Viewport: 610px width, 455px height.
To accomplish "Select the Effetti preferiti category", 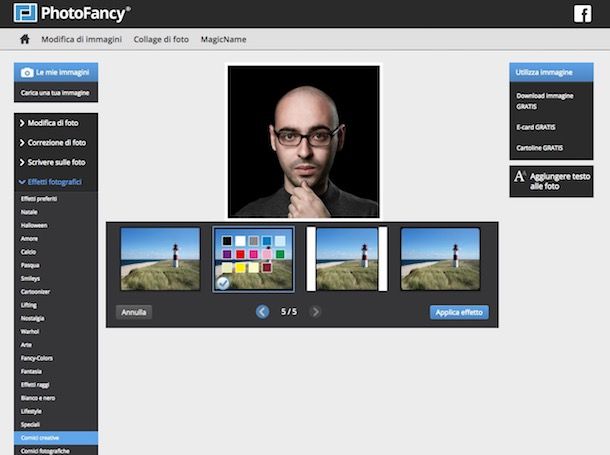I will (x=39, y=199).
